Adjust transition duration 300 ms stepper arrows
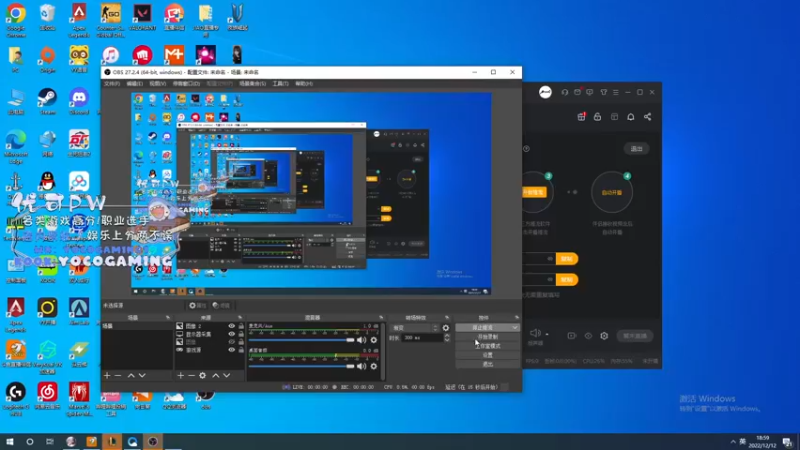This screenshot has height=450, width=800. pos(447,338)
